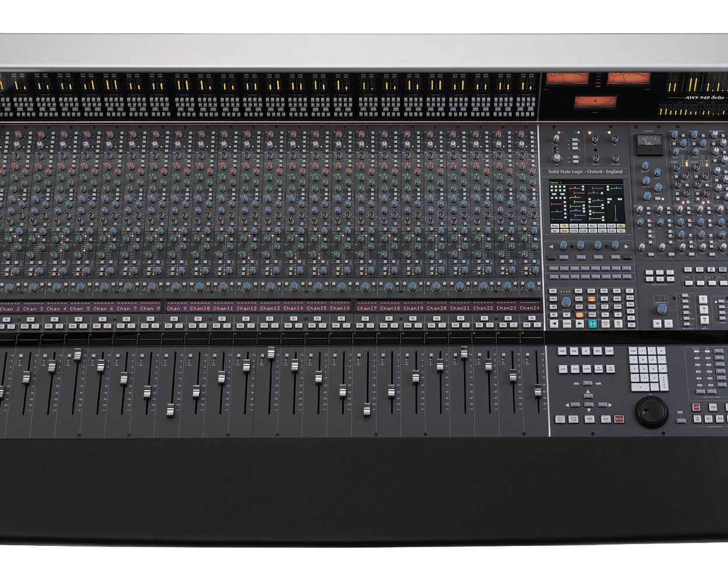Click right page arrow beside display encoders

[x=627, y=247]
